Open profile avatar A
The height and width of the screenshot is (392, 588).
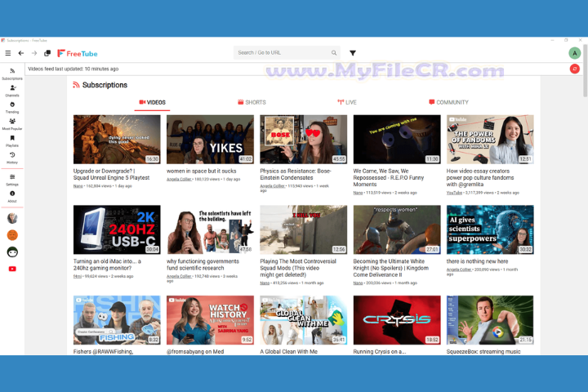click(574, 53)
